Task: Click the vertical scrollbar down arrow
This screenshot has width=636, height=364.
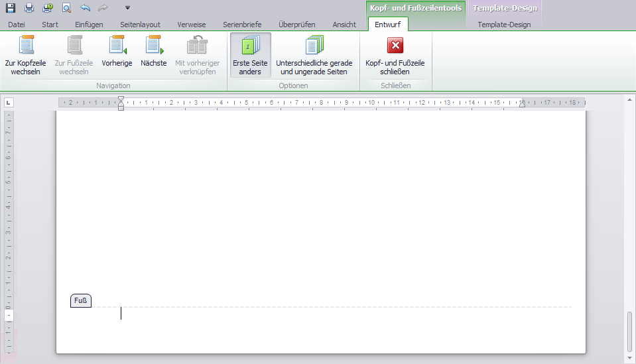Action: [629, 358]
